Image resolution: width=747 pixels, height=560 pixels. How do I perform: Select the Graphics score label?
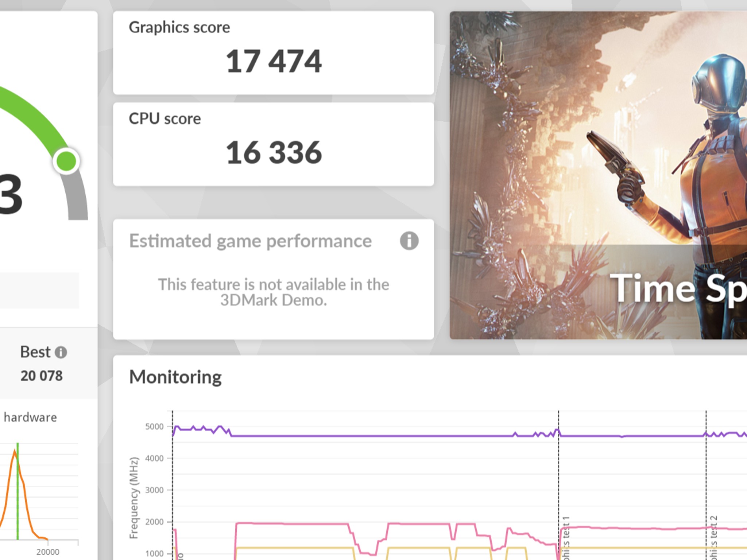[179, 27]
